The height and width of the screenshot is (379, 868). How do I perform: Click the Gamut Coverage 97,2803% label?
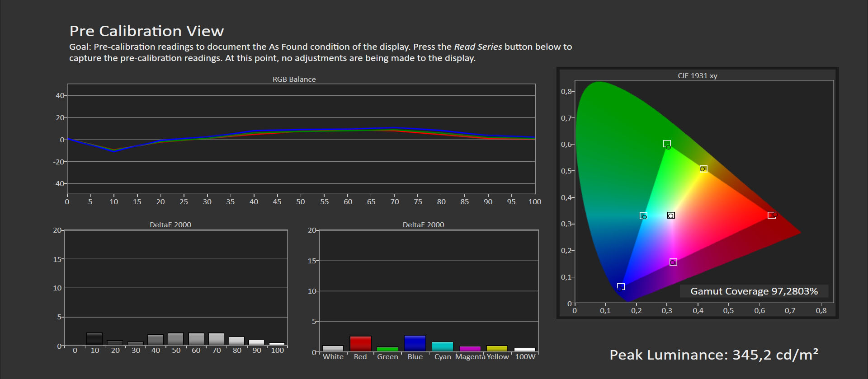(754, 291)
